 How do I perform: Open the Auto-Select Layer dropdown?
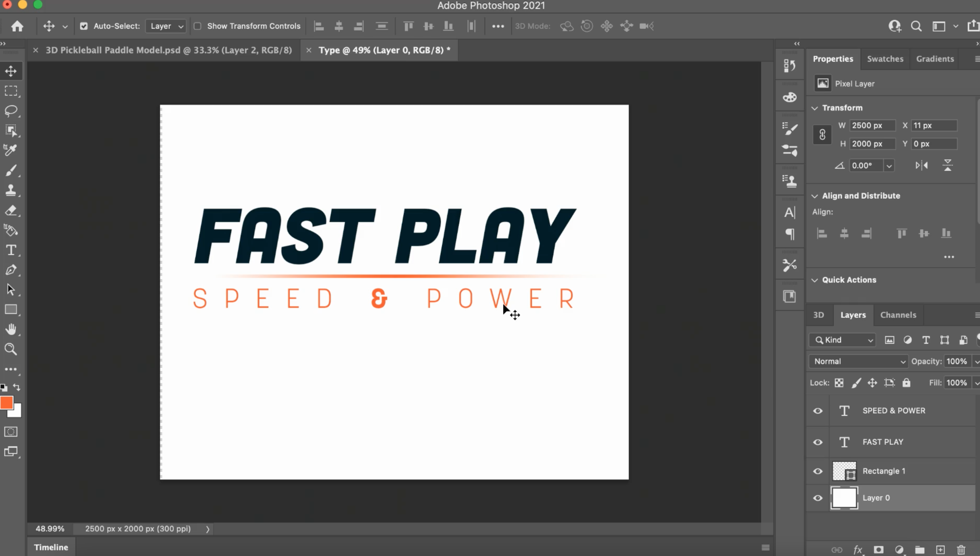coord(166,26)
